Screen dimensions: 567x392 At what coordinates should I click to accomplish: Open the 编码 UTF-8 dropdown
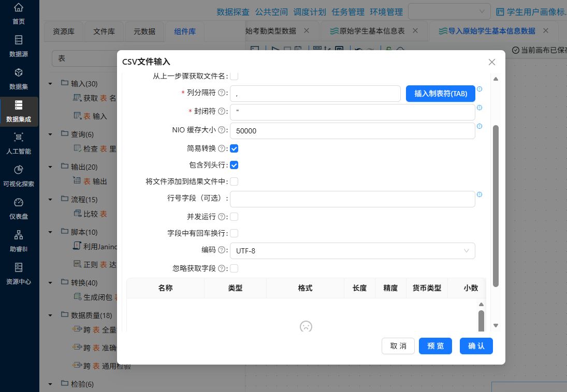pos(353,251)
